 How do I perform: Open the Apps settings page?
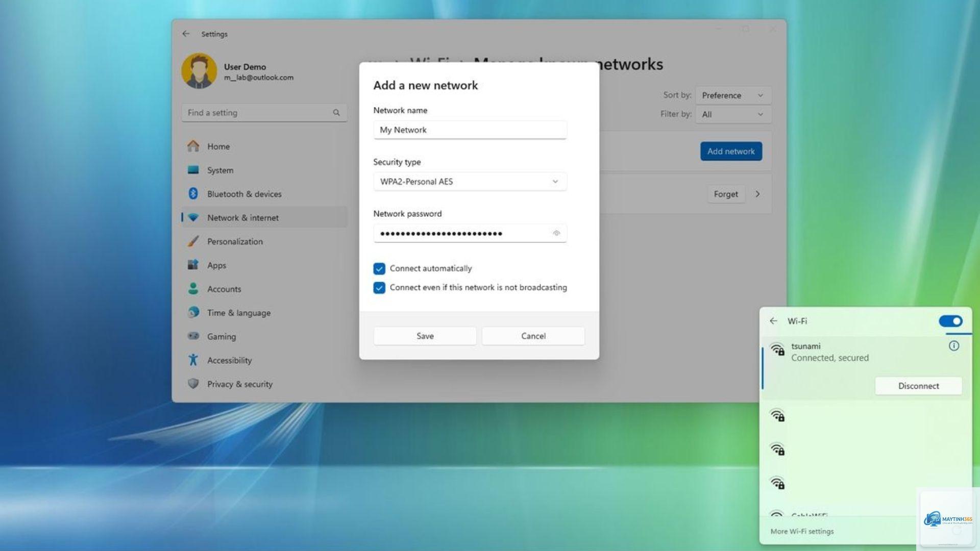[264, 265]
